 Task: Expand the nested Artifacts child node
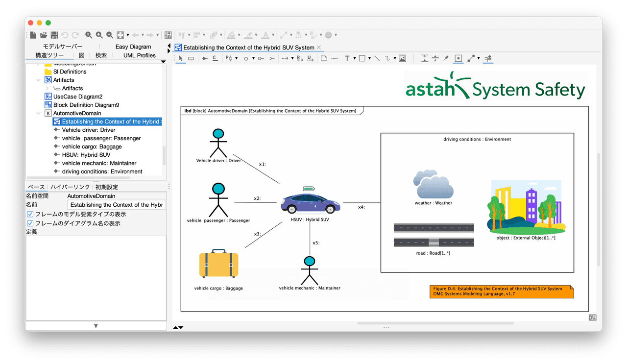(47, 88)
